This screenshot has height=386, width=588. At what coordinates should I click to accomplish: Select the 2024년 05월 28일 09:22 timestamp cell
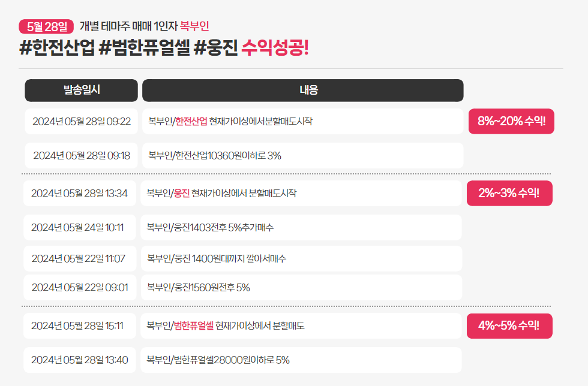tap(82, 121)
